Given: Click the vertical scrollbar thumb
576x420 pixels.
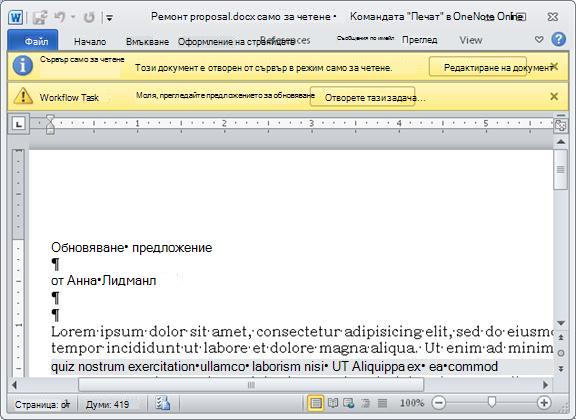Looking at the screenshot, I should coord(561,170).
